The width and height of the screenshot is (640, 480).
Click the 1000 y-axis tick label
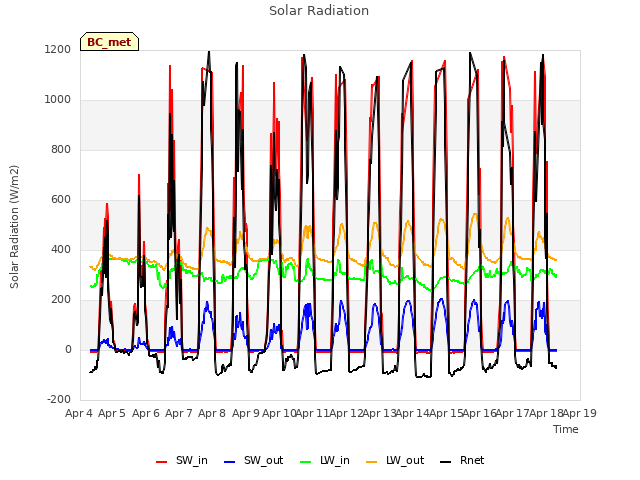coord(58,100)
